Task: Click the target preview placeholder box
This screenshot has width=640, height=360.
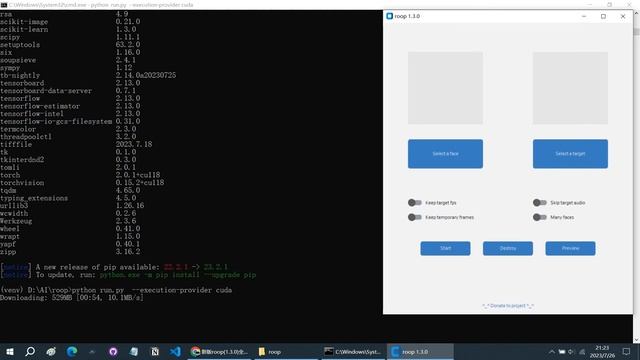Action: pyautogui.click(x=570, y=88)
